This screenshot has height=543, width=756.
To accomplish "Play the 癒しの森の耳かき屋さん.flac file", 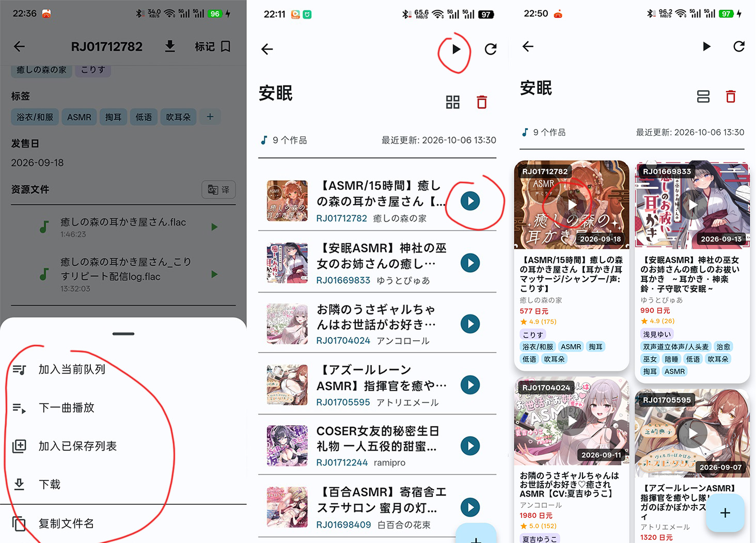I will point(214,227).
